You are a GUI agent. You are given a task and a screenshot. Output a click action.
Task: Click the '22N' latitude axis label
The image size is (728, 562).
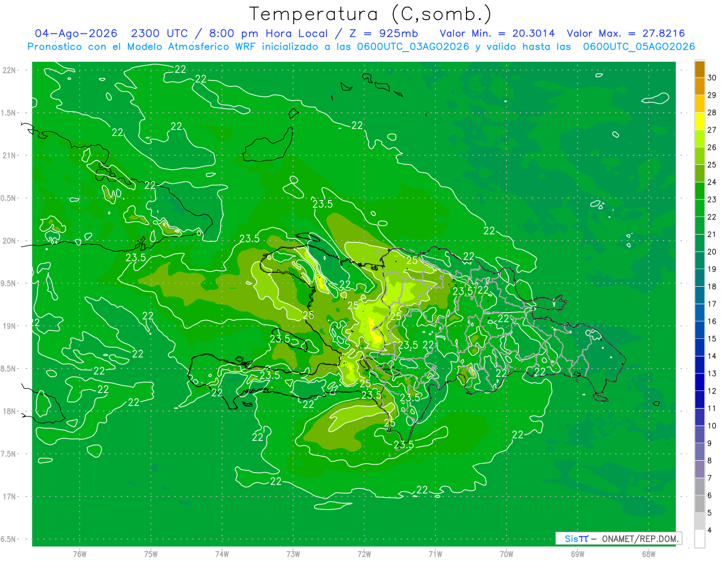click(10, 70)
